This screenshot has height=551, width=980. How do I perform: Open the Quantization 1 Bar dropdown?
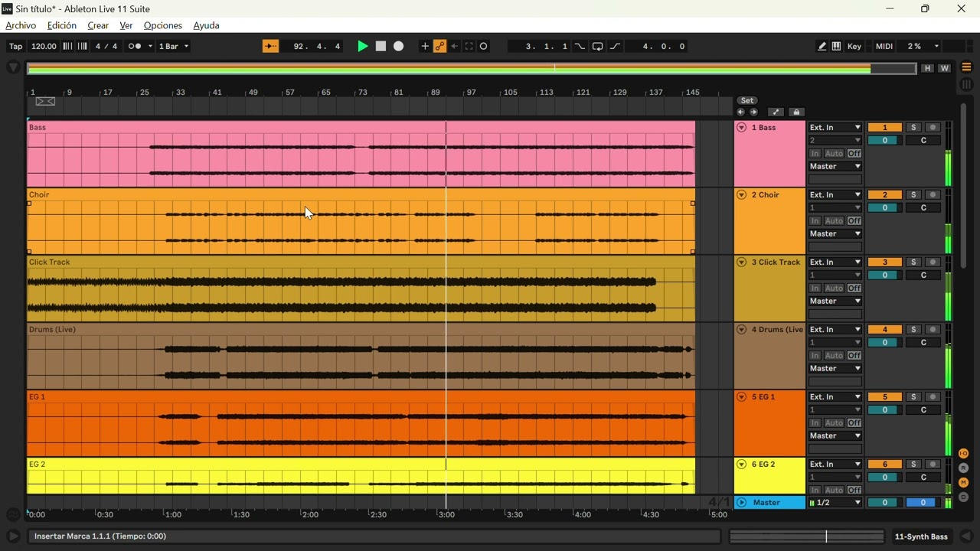[174, 47]
